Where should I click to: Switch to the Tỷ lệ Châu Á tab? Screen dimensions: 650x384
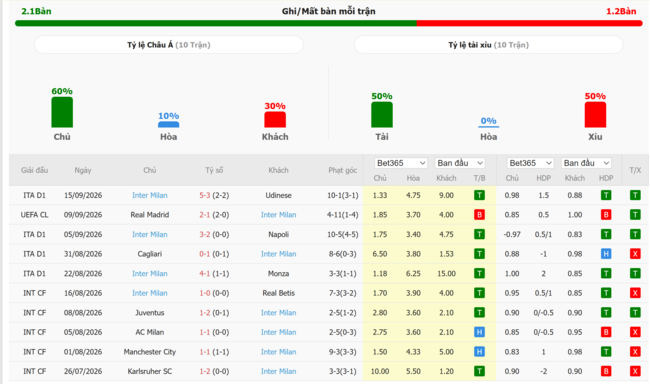pos(169,45)
